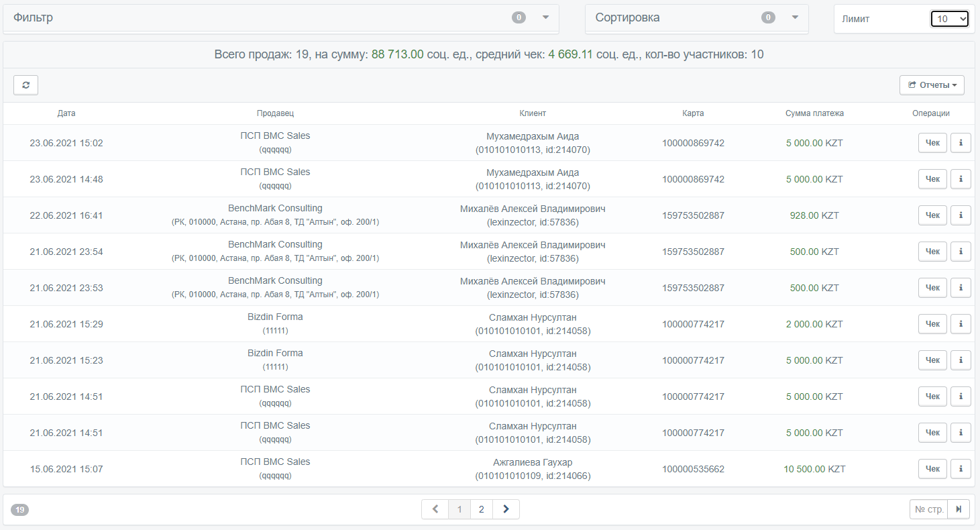Viewport: 980px width, 530px height.
Task: Expand the Сортировка panel
Action: pyautogui.click(x=795, y=17)
